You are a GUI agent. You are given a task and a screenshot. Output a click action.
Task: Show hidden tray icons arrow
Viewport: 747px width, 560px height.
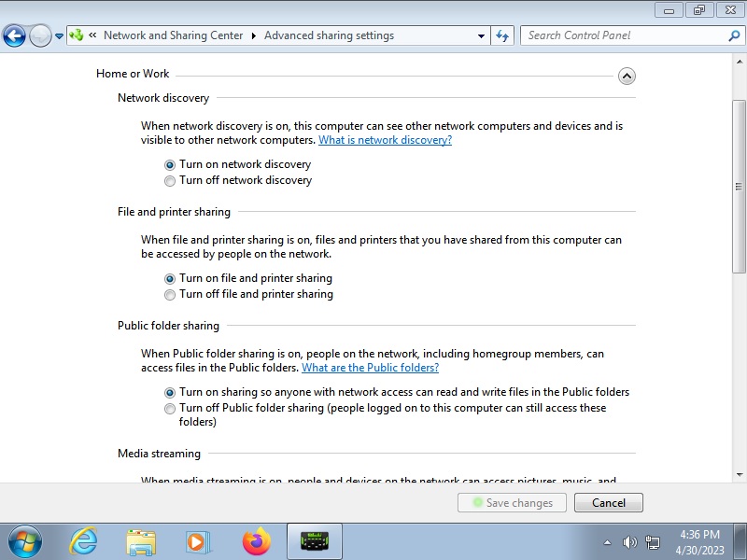click(x=607, y=542)
